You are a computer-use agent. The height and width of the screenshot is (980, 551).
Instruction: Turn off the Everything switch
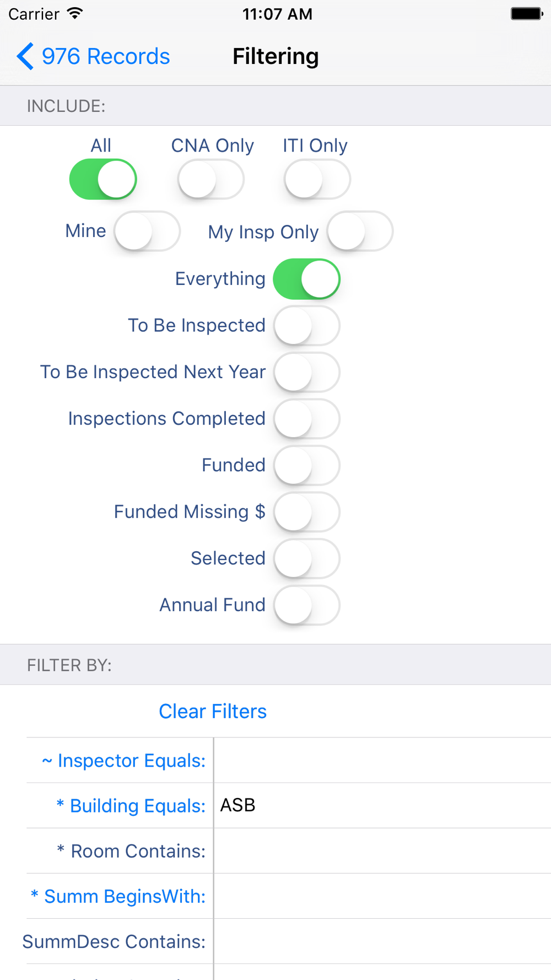(x=307, y=279)
